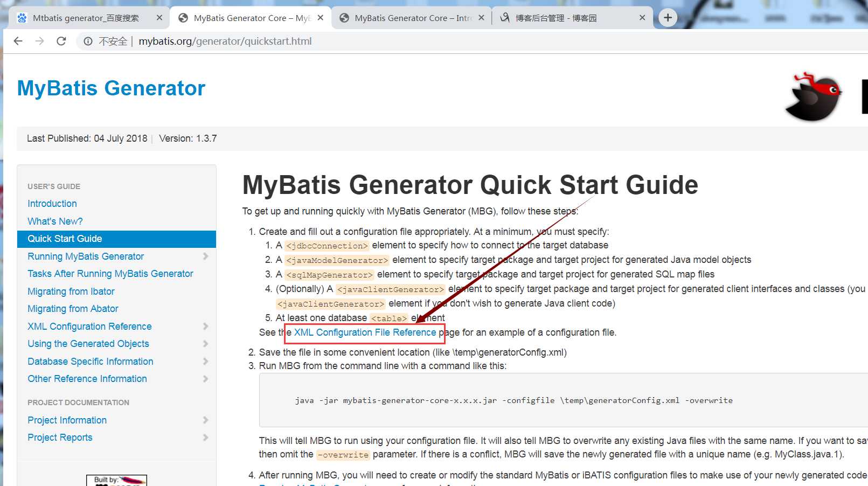The image size is (868, 486).
Task: Click the Baidu favicon on first tab
Action: point(22,18)
